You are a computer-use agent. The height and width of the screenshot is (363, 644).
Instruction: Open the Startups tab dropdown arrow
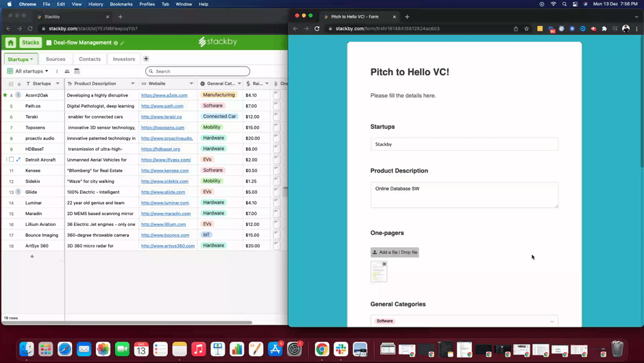(32, 59)
